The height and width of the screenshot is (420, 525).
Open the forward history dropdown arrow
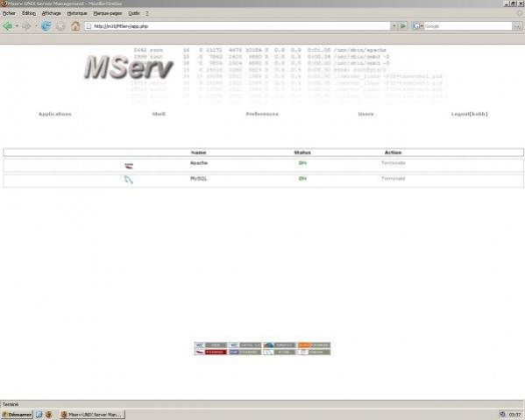(x=36, y=26)
